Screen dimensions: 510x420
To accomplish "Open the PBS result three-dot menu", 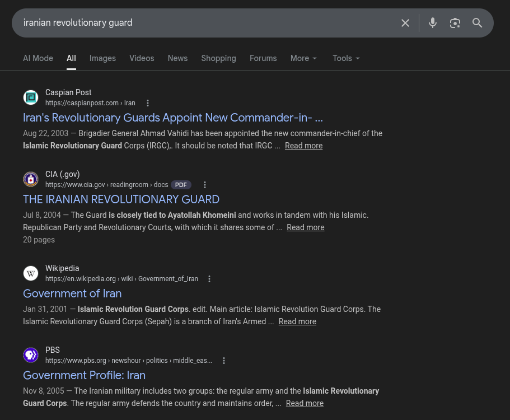I will (224, 361).
